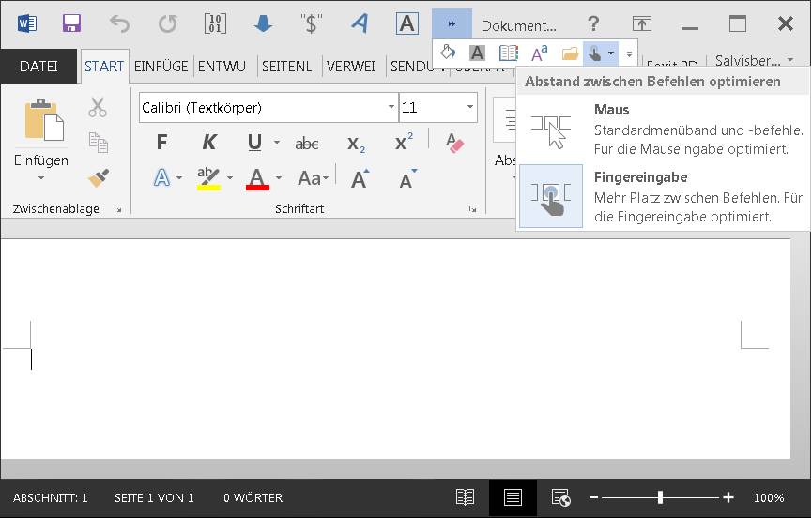Viewport: 812px width, 518px height.
Task: Open Schriftart dialog launcher
Action: click(x=472, y=209)
